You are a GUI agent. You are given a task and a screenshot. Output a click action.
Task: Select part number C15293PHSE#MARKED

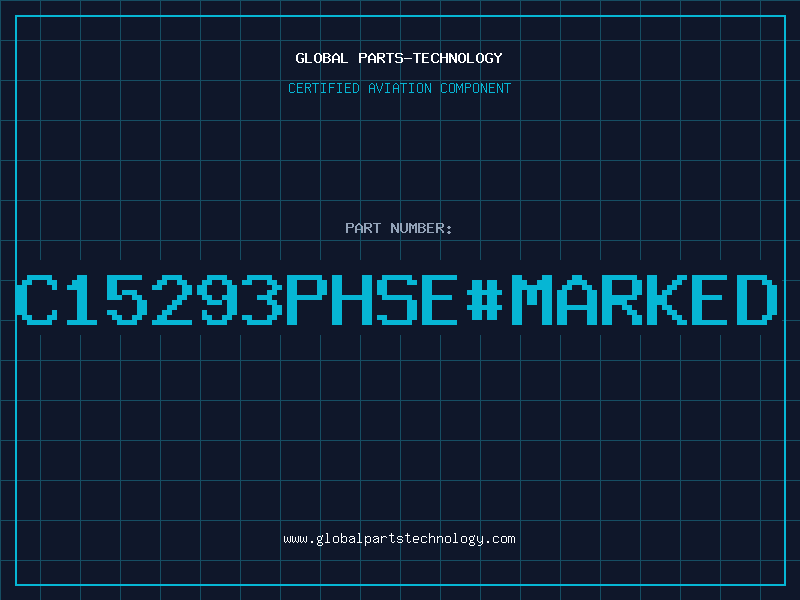(x=397, y=299)
